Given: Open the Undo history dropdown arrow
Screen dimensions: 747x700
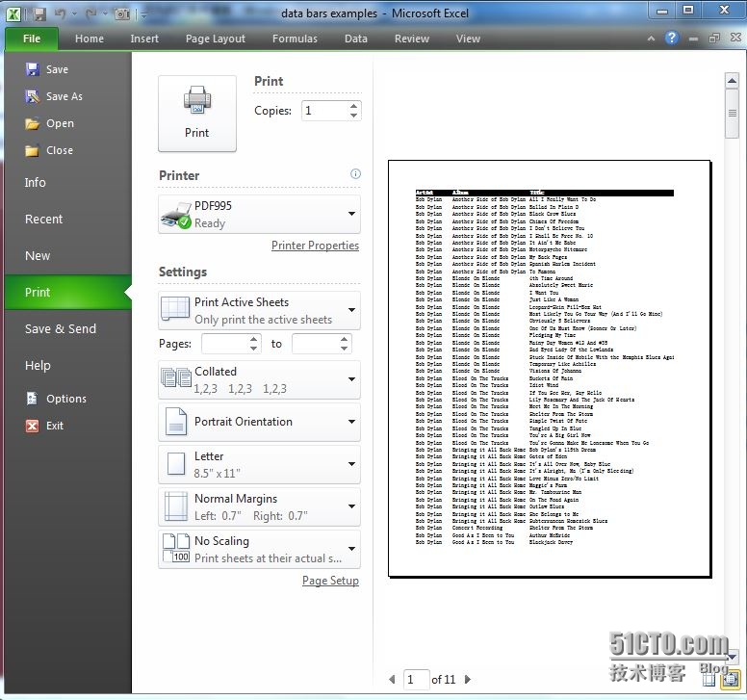Looking at the screenshot, I should (x=74, y=13).
